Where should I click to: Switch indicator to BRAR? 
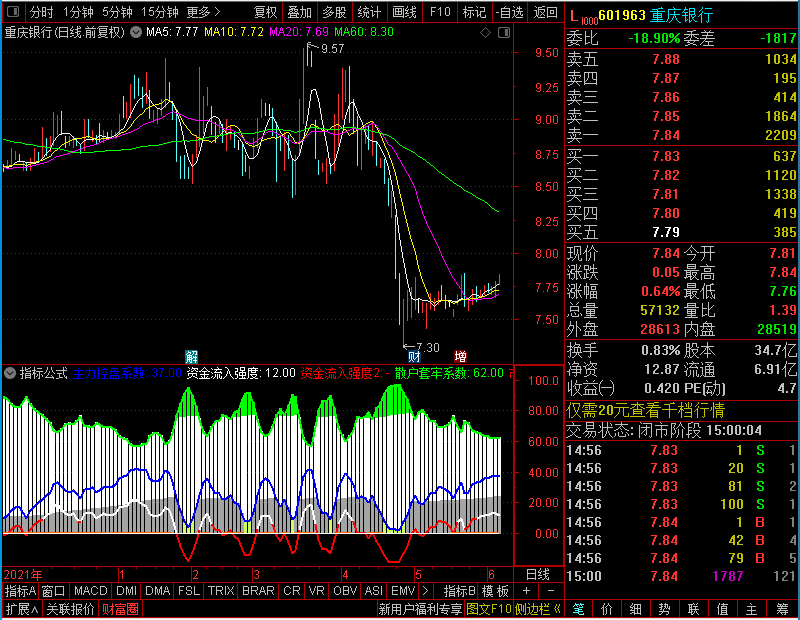click(x=258, y=591)
